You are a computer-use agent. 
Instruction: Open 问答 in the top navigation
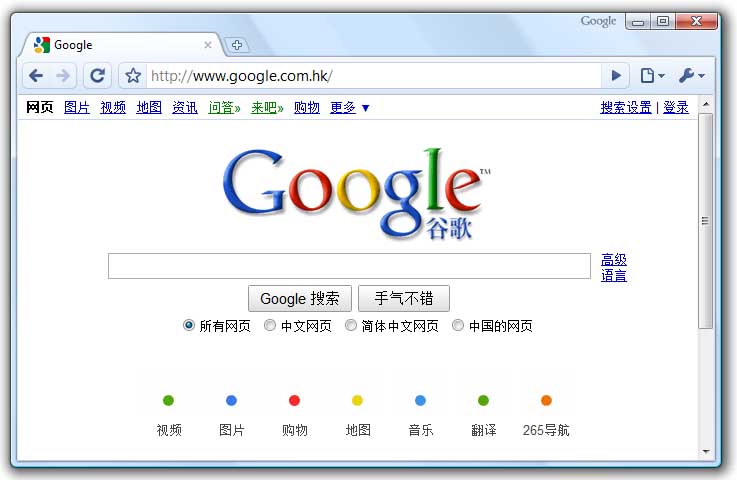224,108
